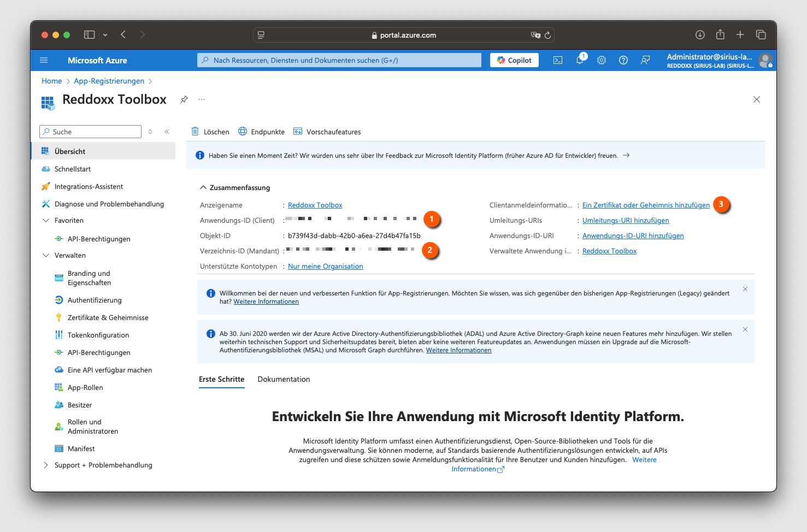Screen dimensions: 807x532
Task: Focus the sidebar Suche field
Action: [x=90, y=132]
